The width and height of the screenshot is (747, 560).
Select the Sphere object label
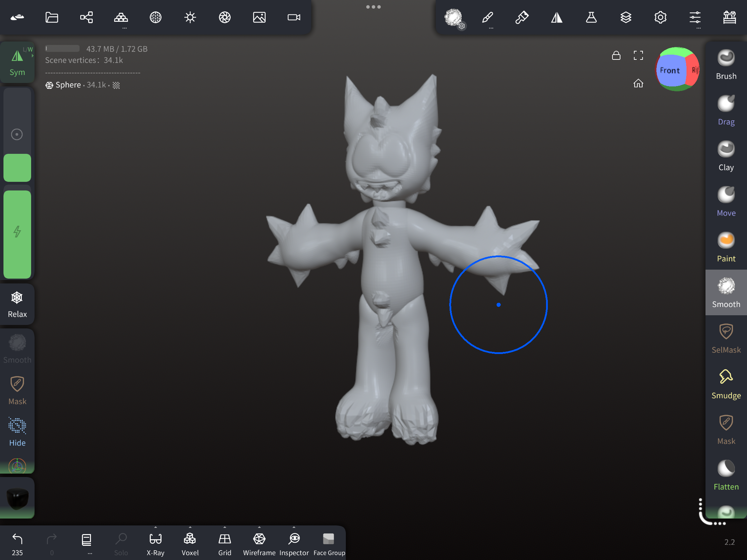[x=68, y=85]
